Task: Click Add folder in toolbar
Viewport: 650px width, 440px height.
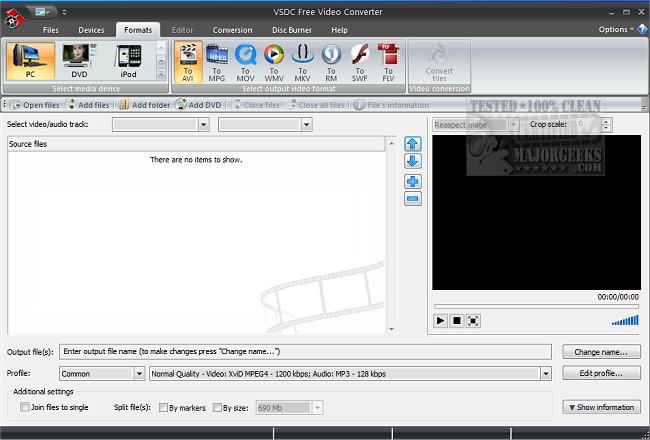Action: pos(144,105)
